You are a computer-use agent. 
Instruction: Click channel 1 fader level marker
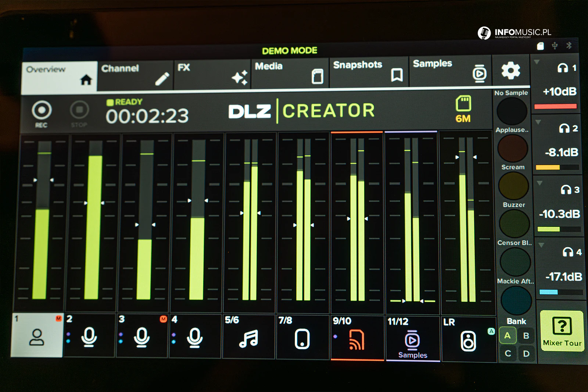(43, 180)
